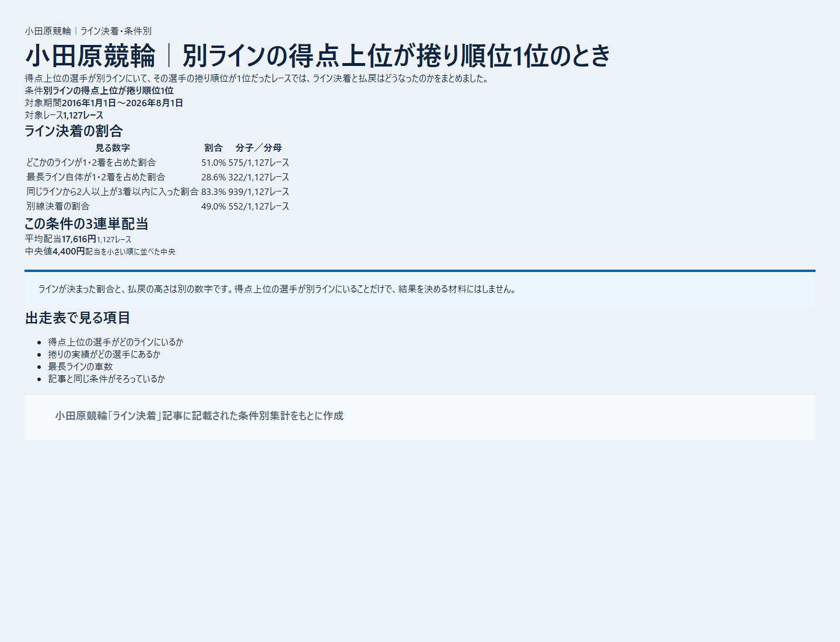This screenshot has width=840, height=642.
Task: Click the "この条件の3連単配当" heading
Action: (86, 224)
